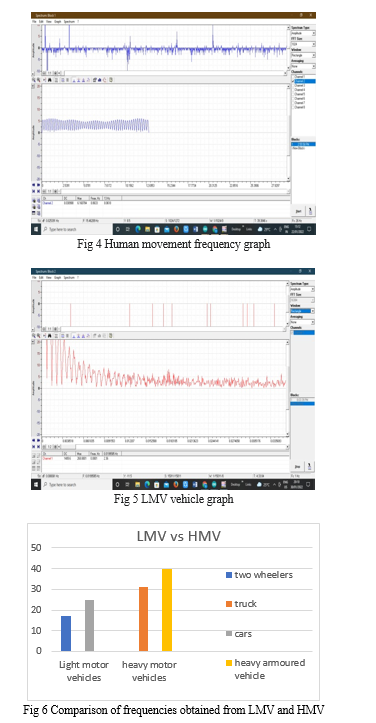Viewport: 376px width, 723px height.
Task: Expand the Averaging dropdown in lower window
Action: [303, 322]
